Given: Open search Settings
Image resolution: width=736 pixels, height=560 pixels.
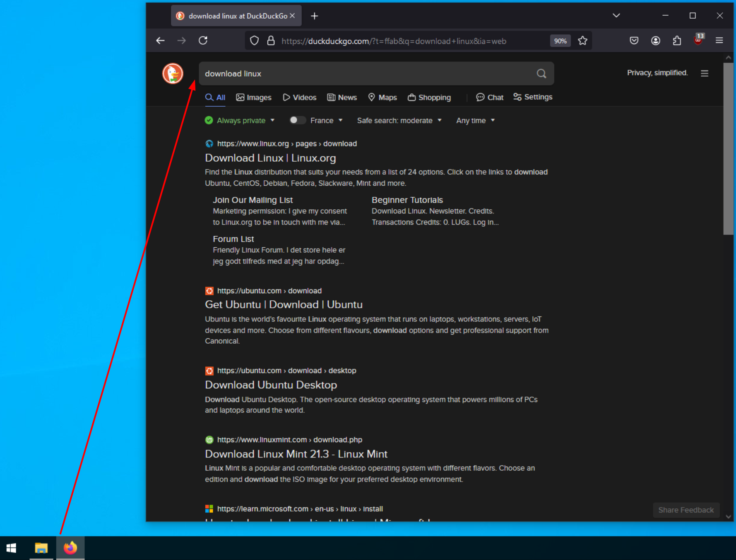Looking at the screenshot, I should point(533,97).
